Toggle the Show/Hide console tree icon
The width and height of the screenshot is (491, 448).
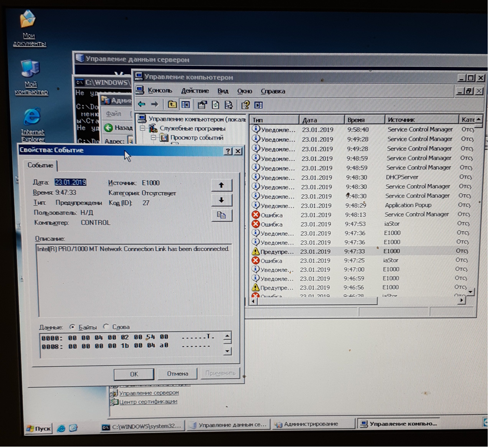click(186, 105)
